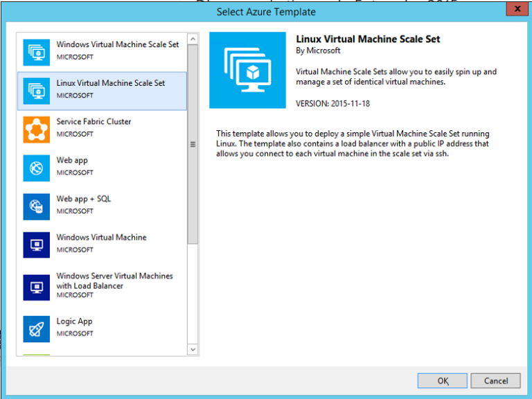The width and height of the screenshot is (532, 399).
Task: Select the Service Fabric Cluster template label
Action: tap(94, 122)
